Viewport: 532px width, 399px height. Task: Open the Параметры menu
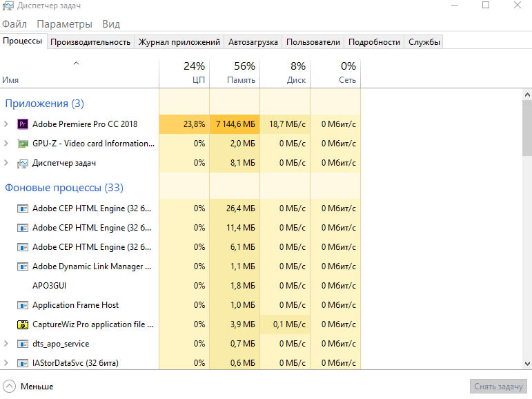coord(64,24)
